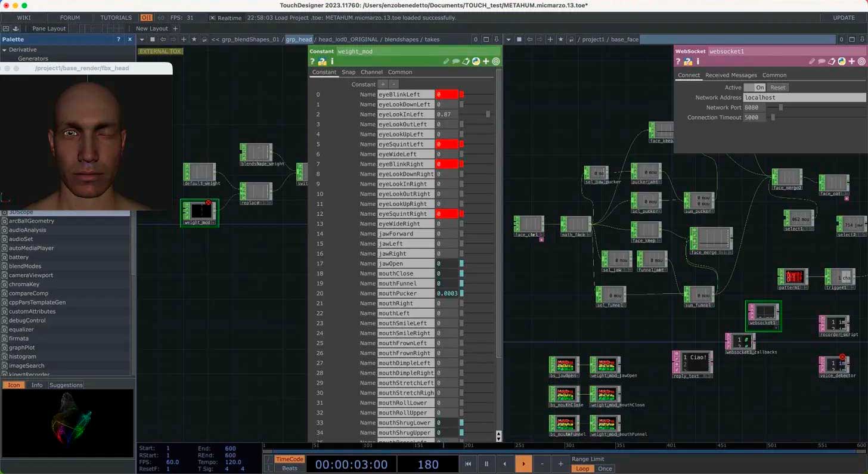This screenshot has height=474, width=868.
Task: Toggle the Realtime checkbox
Action: pos(212,18)
